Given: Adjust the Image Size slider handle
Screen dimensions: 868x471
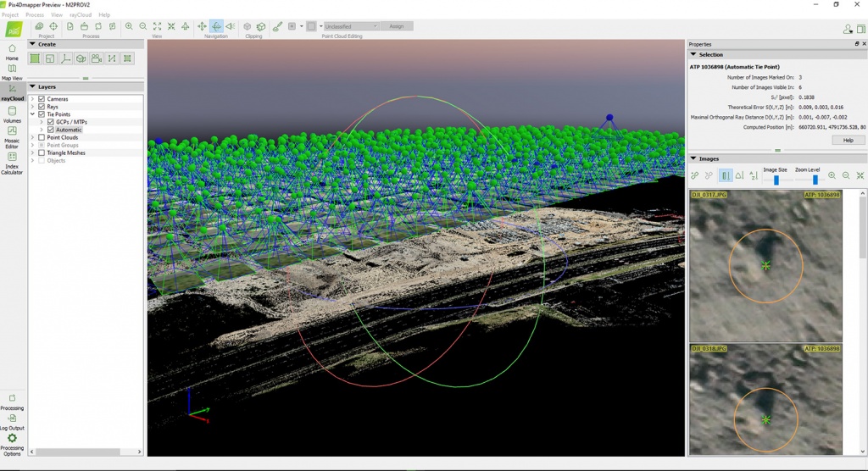Looking at the screenshot, I should (x=776, y=180).
